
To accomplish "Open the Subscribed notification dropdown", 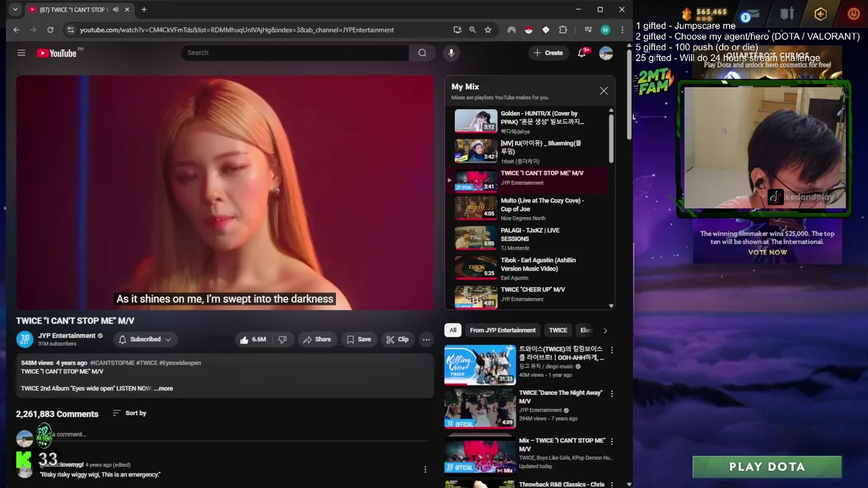I will pyautogui.click(x=145, y=340).
